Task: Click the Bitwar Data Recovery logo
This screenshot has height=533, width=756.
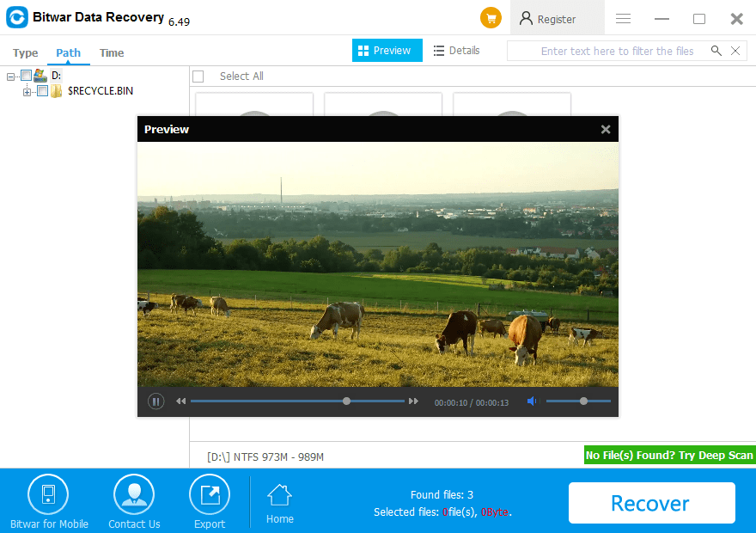Action: coord(17,17)
